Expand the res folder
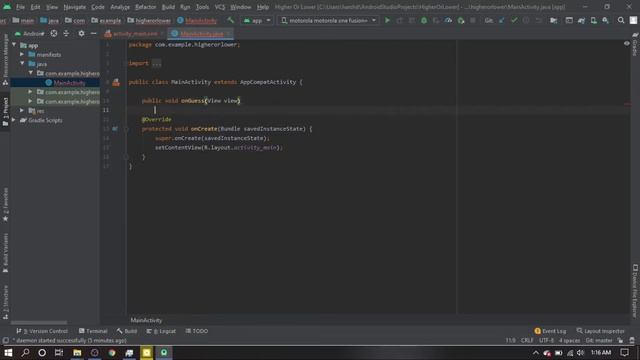640x360 pixels. (22, 110)
